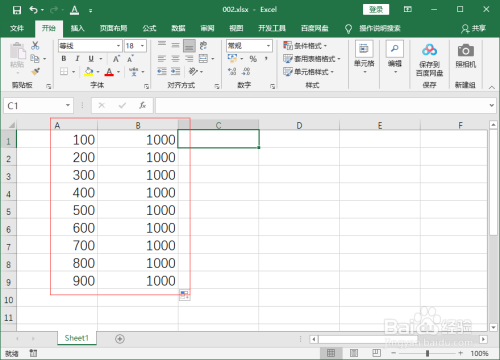
Task: Click the Increase Indent icon
Action: [x=175, y=71]
